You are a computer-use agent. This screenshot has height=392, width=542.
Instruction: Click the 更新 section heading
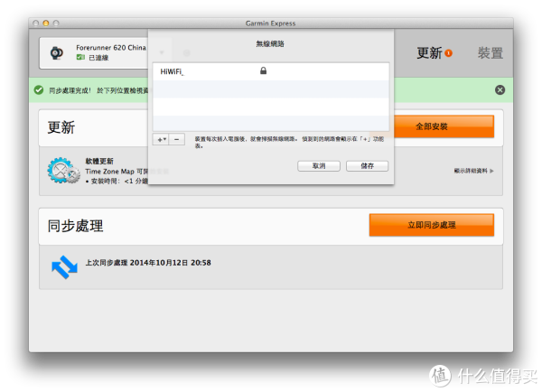[61, 127]
